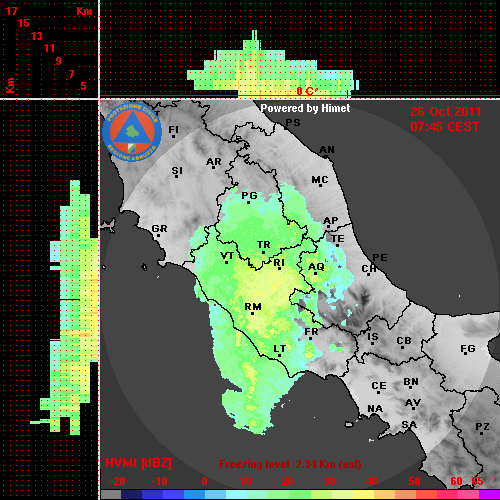The width and height of the screenshot is (500, 500).
Task: Click the 13 km altitude scale value
Action: pyautogui.click(x=36, y=36)
